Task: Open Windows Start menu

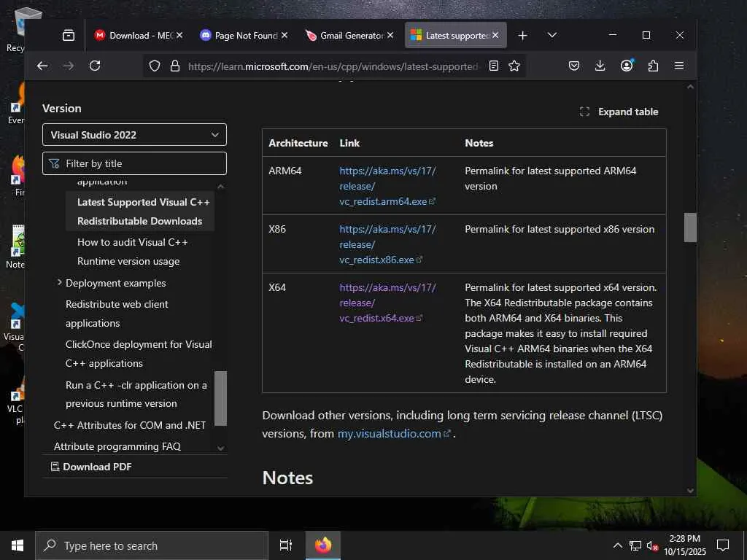Action: pyautogui.click(x=18, y=545)
